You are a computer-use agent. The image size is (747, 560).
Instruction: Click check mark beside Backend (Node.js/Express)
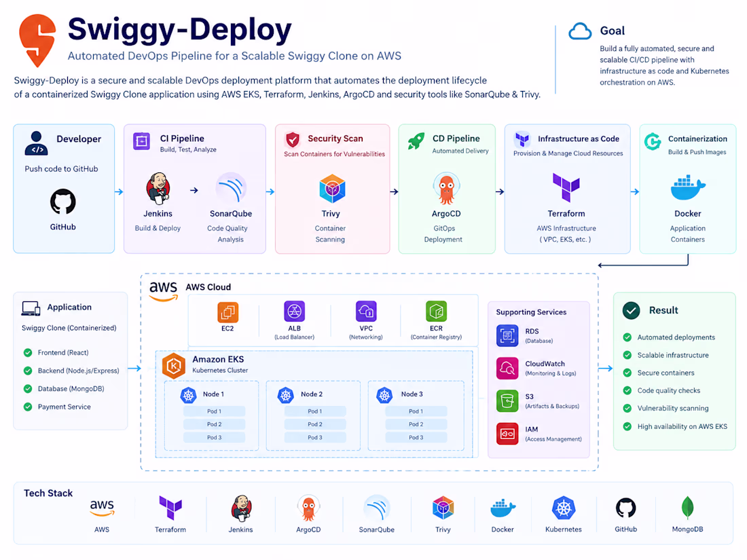point(28,371)
